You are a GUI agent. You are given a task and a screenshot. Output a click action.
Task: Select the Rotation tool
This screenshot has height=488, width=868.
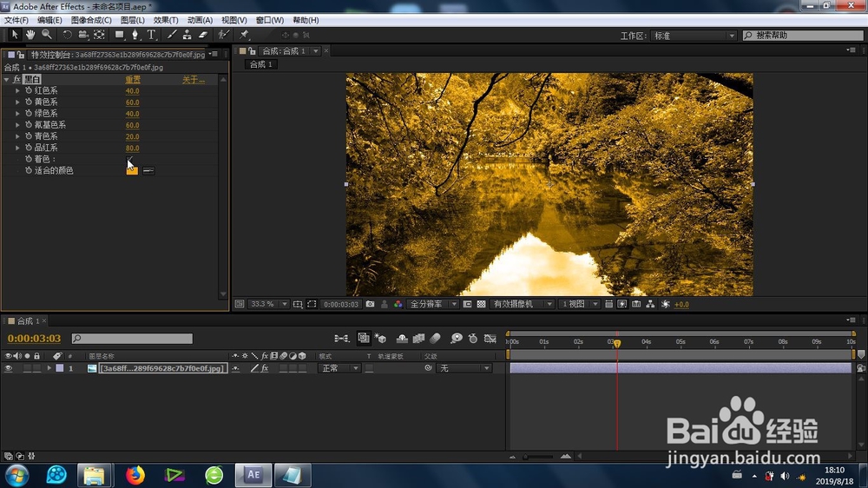[x=67, y=35]
